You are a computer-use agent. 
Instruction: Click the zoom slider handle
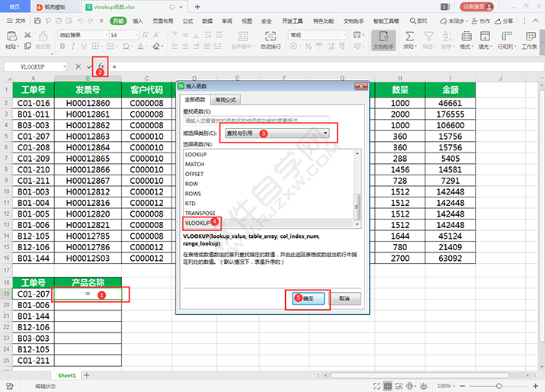pos(499,386)
